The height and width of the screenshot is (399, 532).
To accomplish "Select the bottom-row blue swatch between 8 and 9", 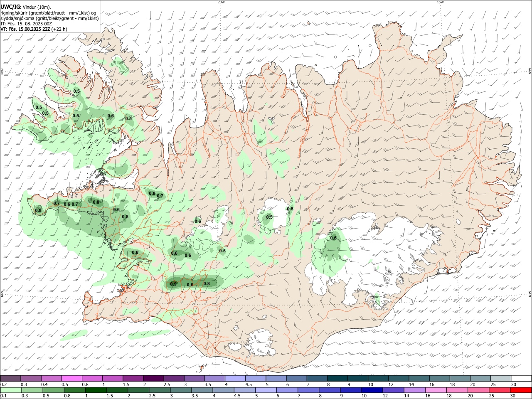I will coord(330,390).
